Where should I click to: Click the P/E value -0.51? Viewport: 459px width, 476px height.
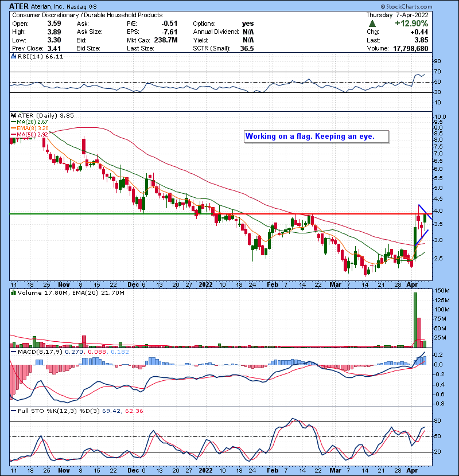[x=169, y=24]
